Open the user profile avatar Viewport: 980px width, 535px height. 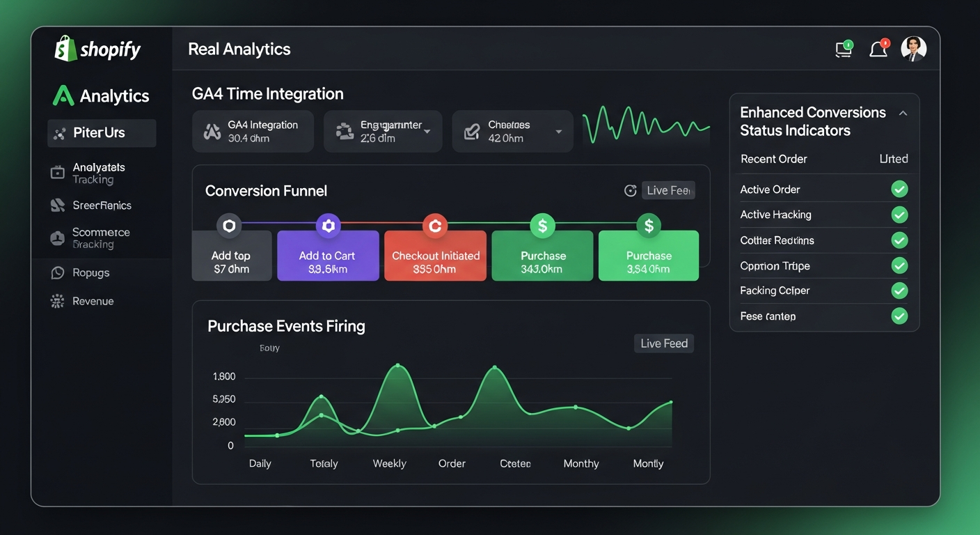[914, 48]
